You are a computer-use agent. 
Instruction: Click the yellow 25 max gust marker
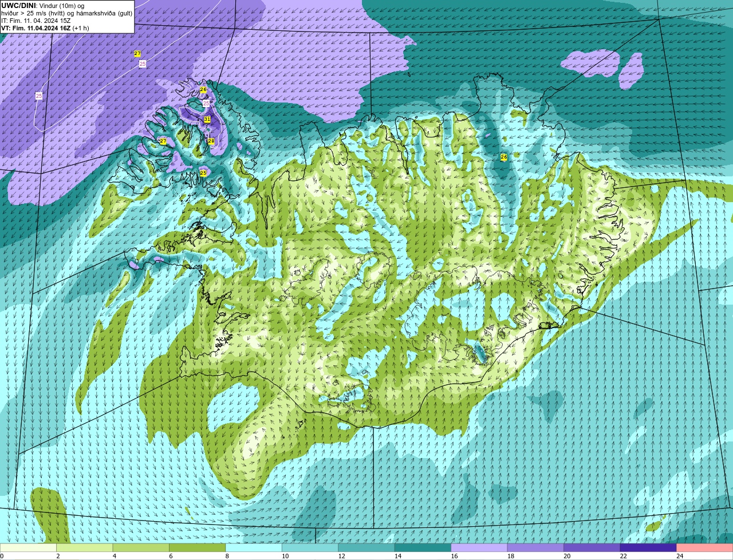203,173
